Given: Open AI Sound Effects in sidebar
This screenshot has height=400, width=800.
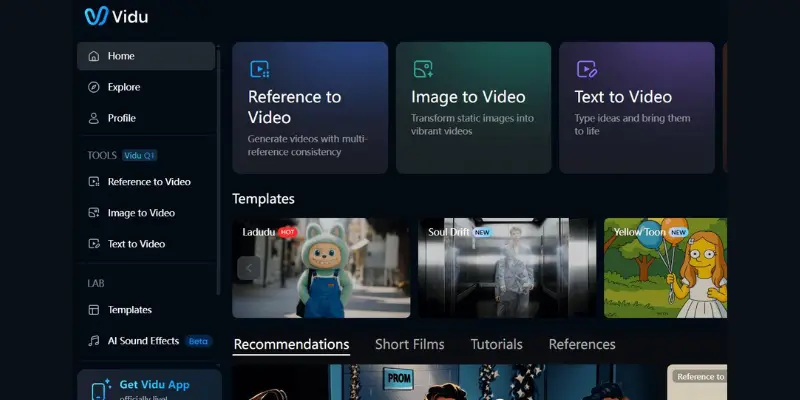Looking at the screenshot, I should pos(146,341).
